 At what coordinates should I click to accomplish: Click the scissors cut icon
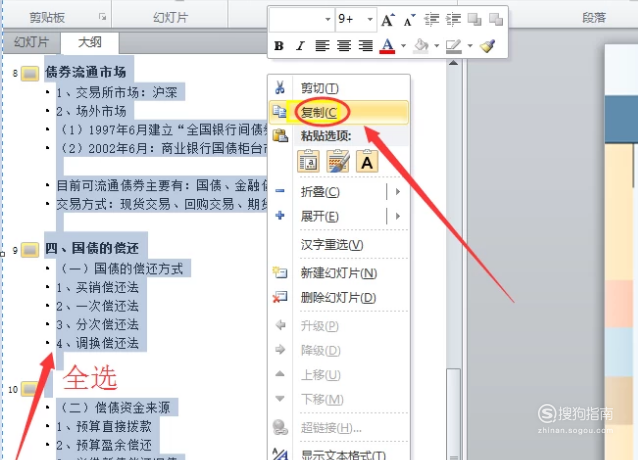point(280,87)
